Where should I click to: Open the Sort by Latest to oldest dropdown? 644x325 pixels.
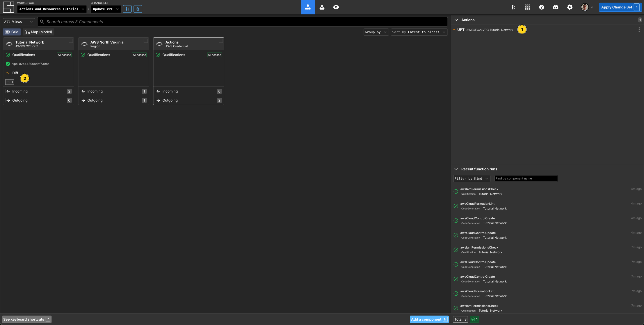click(419, 32)
